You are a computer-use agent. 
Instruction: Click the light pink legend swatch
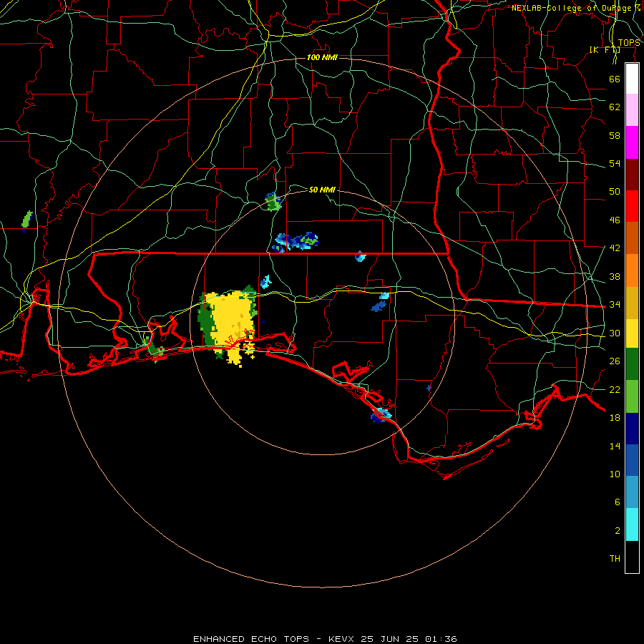[632, 110]
